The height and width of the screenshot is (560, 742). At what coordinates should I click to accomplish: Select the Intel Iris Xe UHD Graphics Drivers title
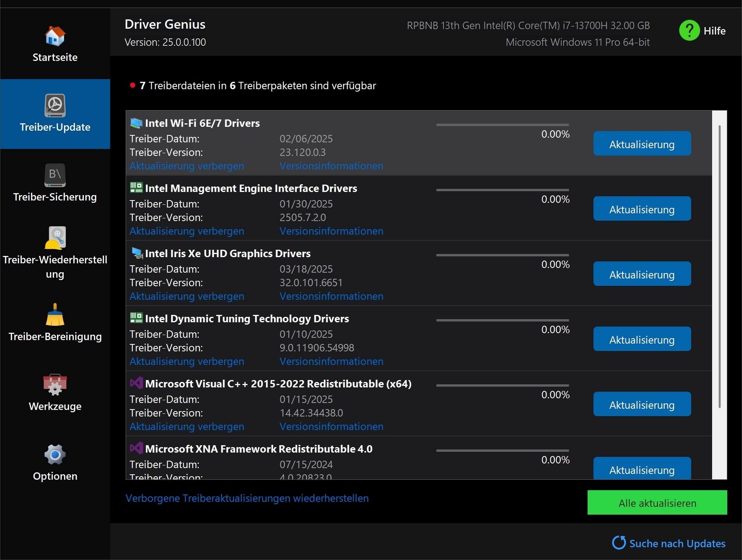pos(228,254)
